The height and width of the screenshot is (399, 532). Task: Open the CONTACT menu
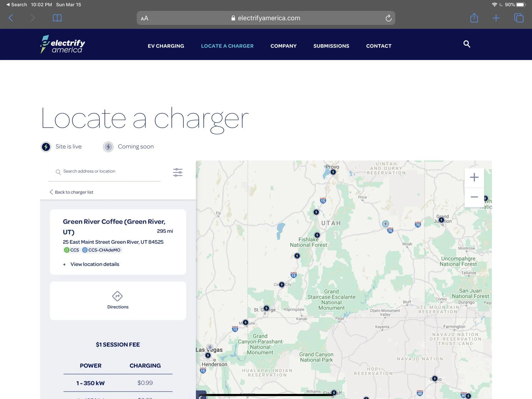pos(379,46)
